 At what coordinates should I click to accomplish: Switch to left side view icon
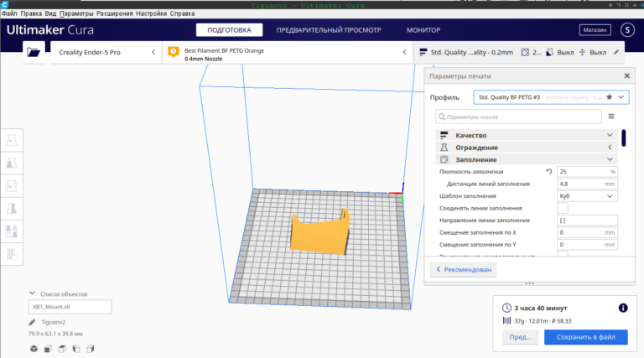pyautogui.click(x=76, y=349)
